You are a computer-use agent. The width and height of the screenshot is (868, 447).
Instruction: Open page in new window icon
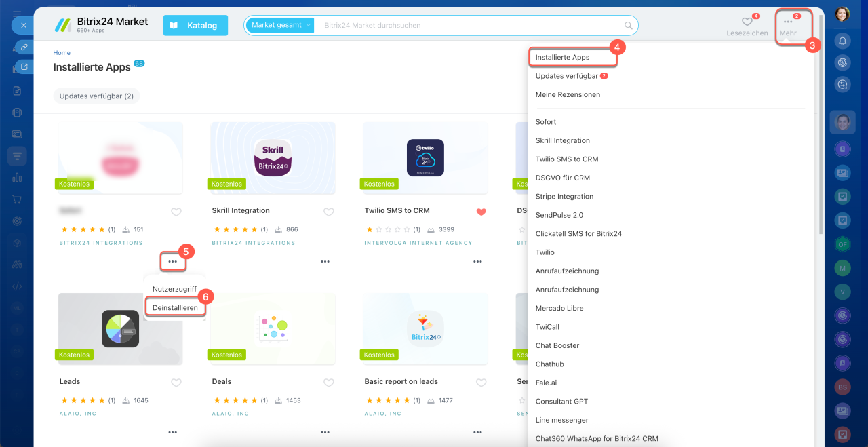(x=24, y=66)
